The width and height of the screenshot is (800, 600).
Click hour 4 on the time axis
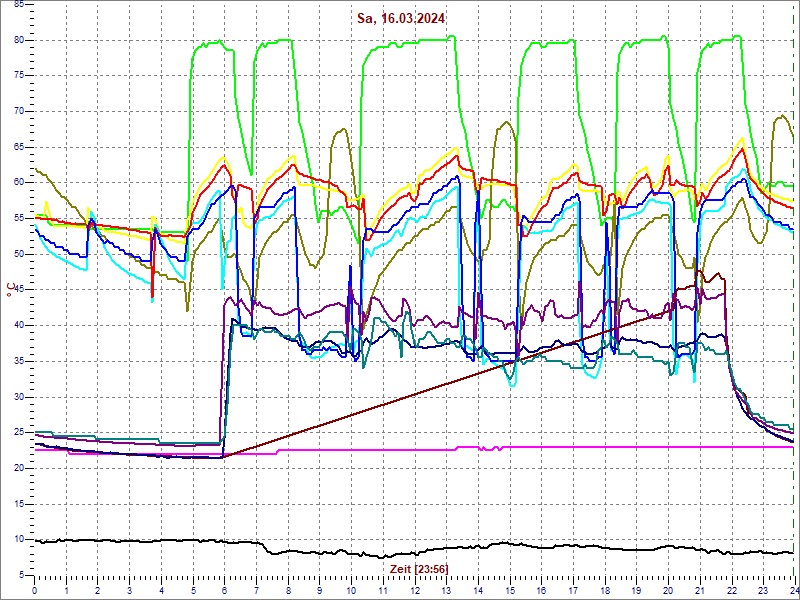tap(161, 590)
